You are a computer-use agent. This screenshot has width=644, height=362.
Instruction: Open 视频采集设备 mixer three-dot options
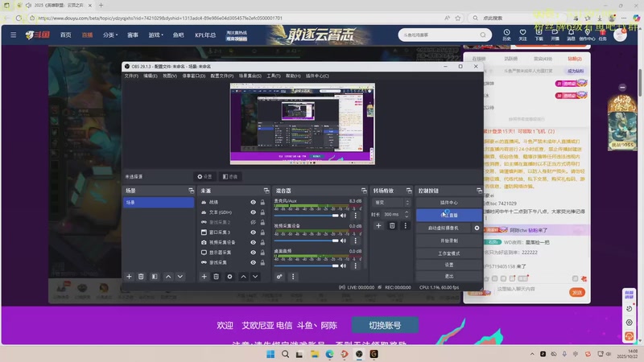click(x=356, y=241)
